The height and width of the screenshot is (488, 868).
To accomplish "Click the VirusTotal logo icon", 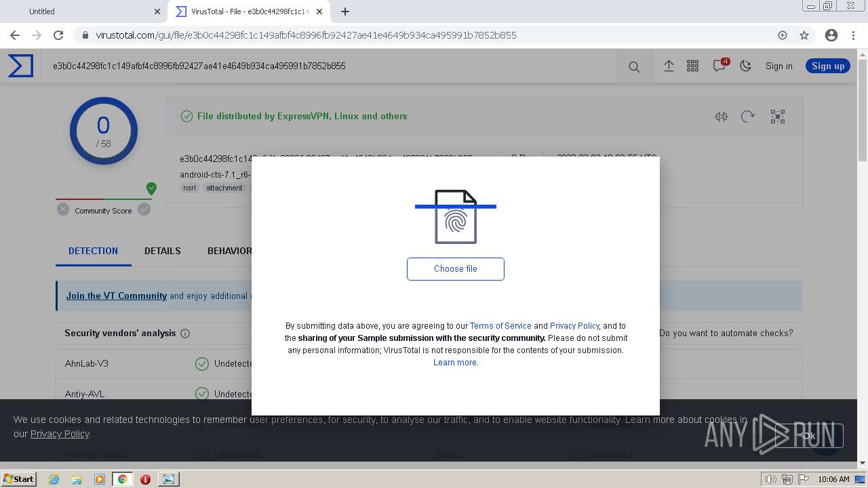I will coord(20,66).
